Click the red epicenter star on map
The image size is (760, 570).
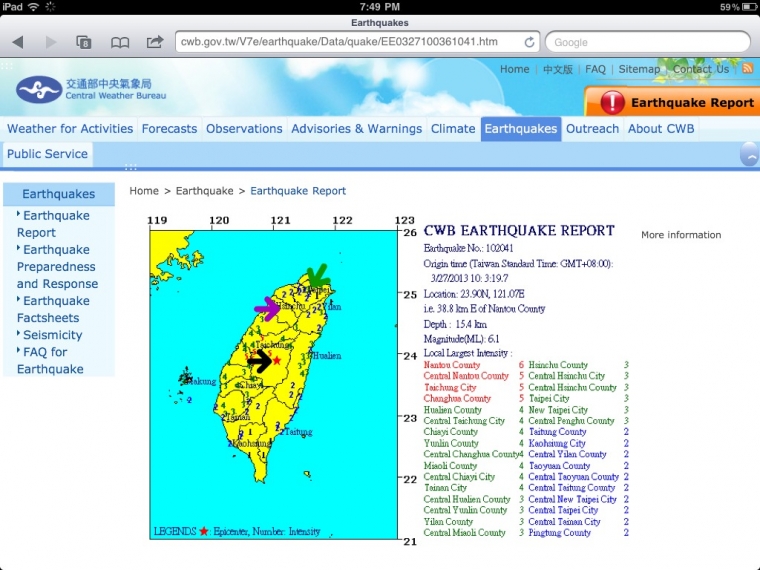tap(277, 361)
